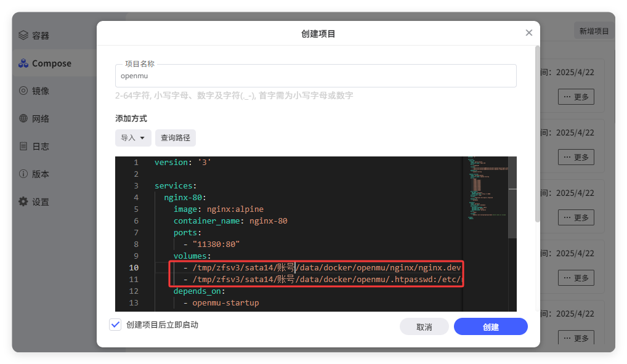
Task: Open the 版本 menu label
Action: 41,174
